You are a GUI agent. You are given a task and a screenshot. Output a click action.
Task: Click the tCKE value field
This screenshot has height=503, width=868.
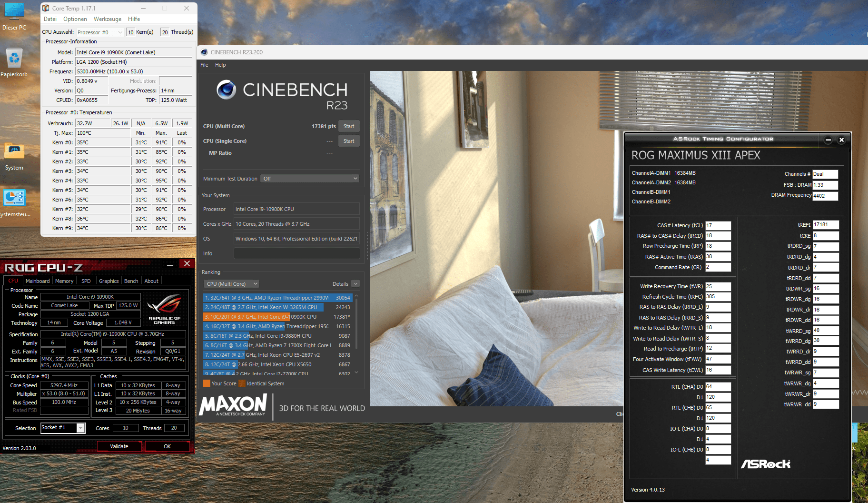click(826, 236)
